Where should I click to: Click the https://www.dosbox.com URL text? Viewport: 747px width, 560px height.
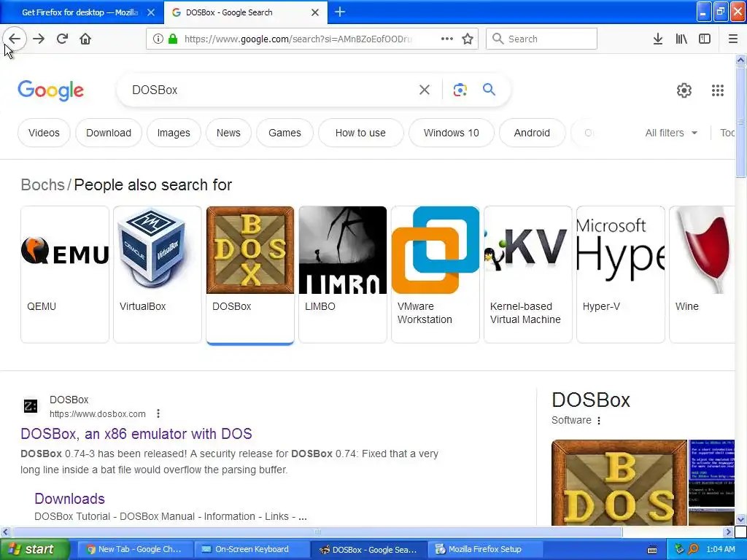pyautogui.click(x=98, y=414)
